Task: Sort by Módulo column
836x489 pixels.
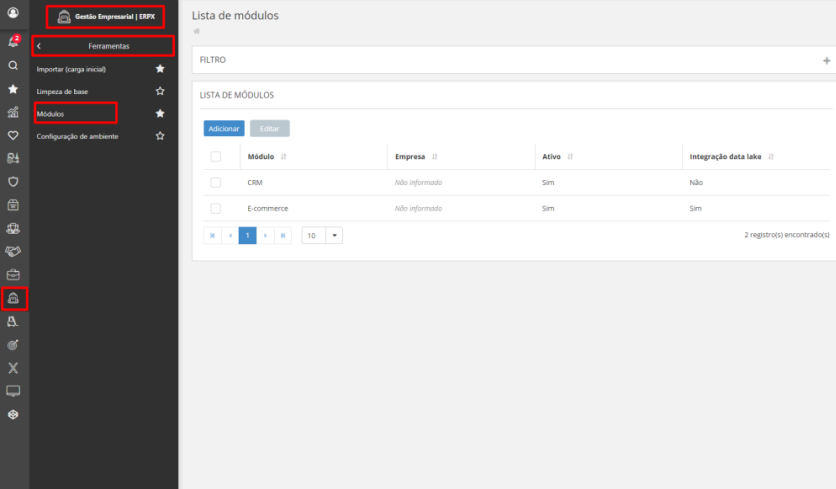Action: [284, 157]
